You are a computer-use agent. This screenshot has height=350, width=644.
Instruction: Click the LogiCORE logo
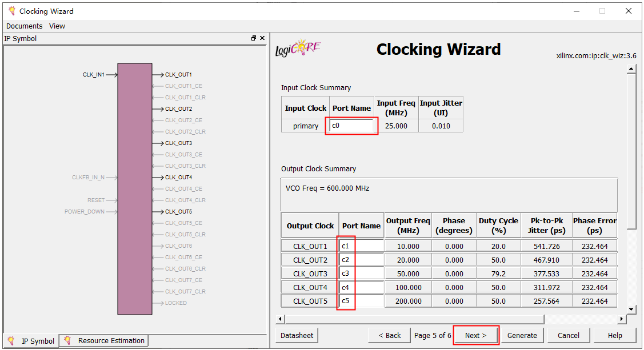[x=298, y=49]
